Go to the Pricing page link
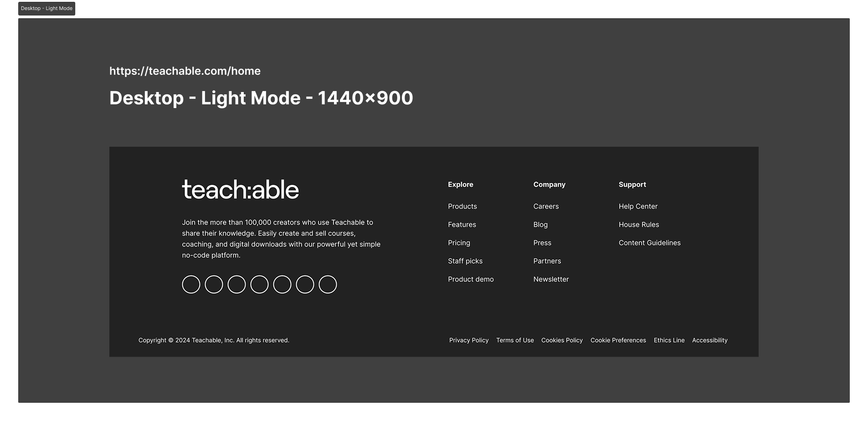This screenshot has height=421, width=868. point(459,243)
